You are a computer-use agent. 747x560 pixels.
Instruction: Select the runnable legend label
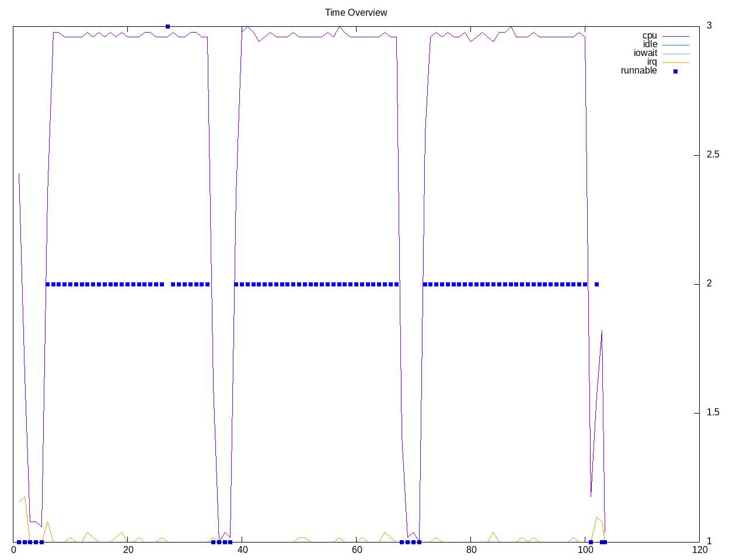pyautogui.click(x=638, y=71)
